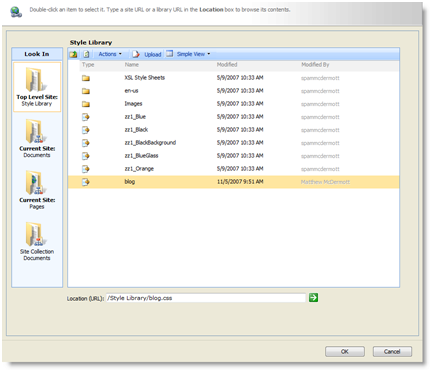
Task: Click the Cancel button
Action: (392, 351)
